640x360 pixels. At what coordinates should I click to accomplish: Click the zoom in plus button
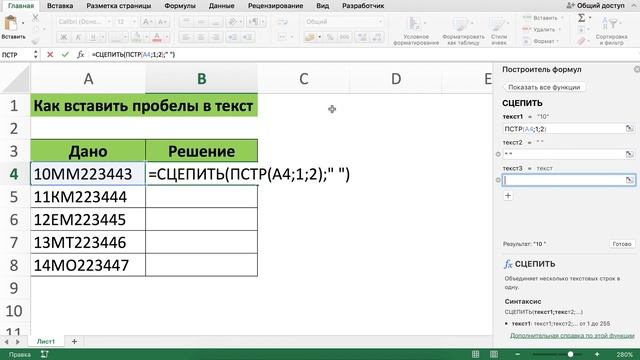[597, 354]
